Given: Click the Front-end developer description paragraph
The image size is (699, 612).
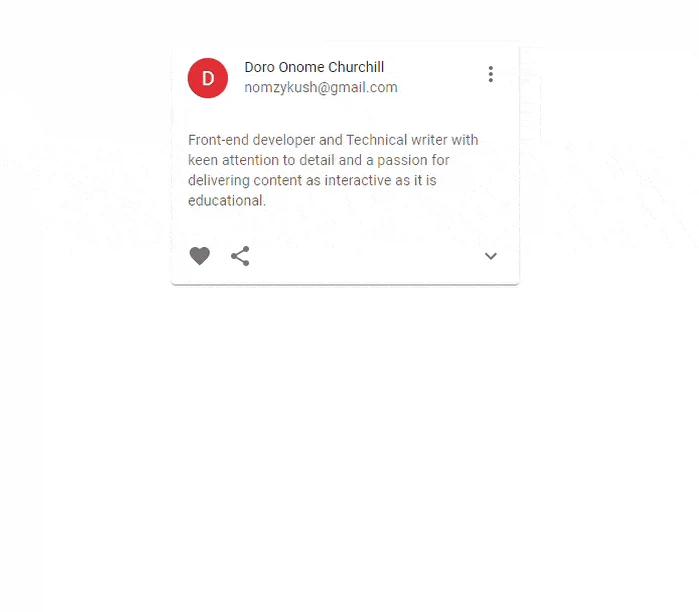Looking at the screenshot, I should pos(333,170).
